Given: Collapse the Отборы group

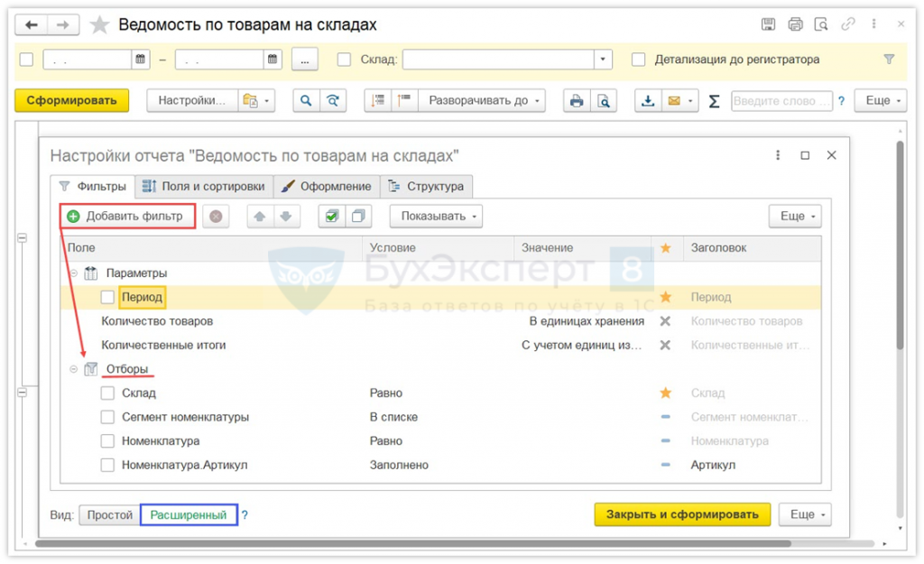Looking at the screenshot, I should click(74, 369).
